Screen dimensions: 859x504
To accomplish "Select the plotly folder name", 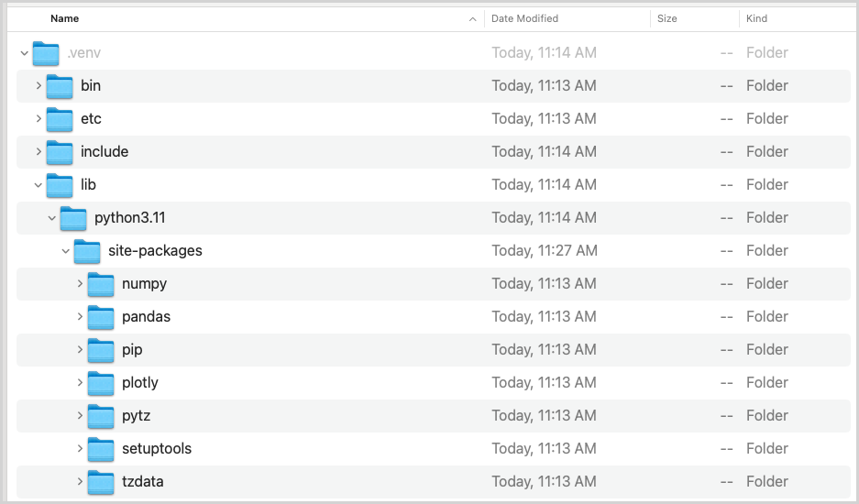I will (x=140, y=382).
